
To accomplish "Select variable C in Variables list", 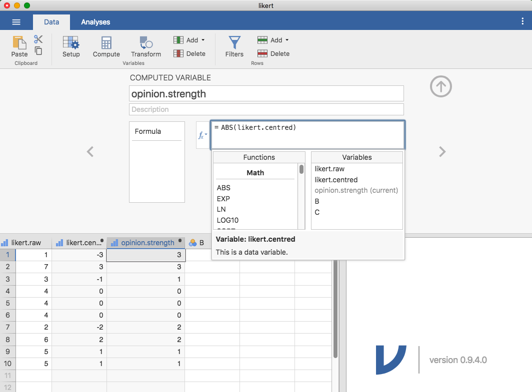I will 317,212.
